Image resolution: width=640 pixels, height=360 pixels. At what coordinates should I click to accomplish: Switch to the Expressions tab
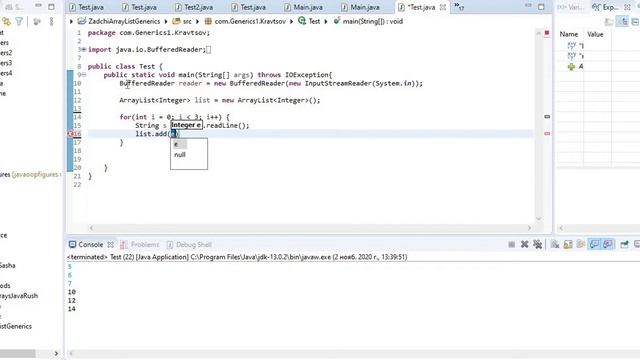[x=606, y=7]
